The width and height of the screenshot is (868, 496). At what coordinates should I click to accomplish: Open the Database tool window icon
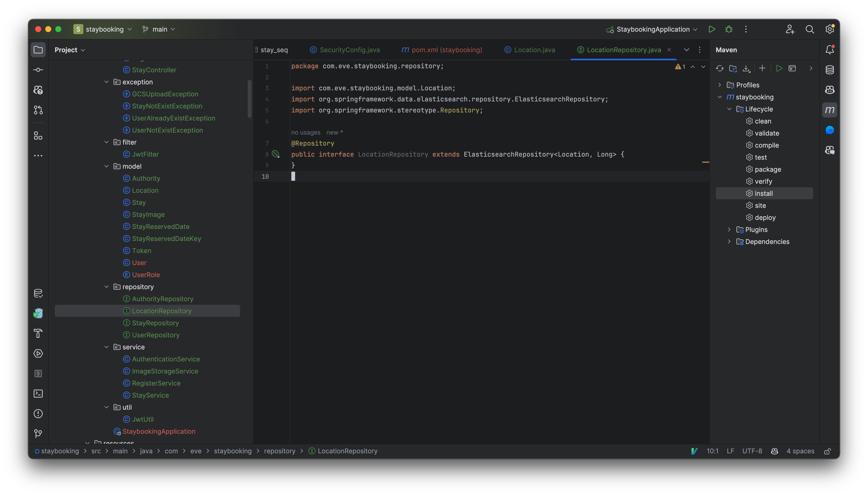pyautogui.click(x=830, y=70)
